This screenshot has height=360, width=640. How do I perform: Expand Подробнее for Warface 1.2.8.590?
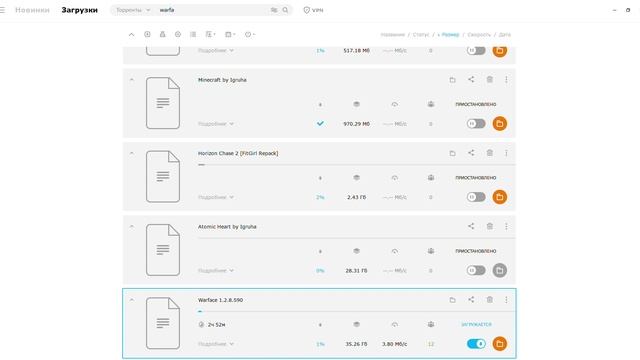[x=216, y=344]
